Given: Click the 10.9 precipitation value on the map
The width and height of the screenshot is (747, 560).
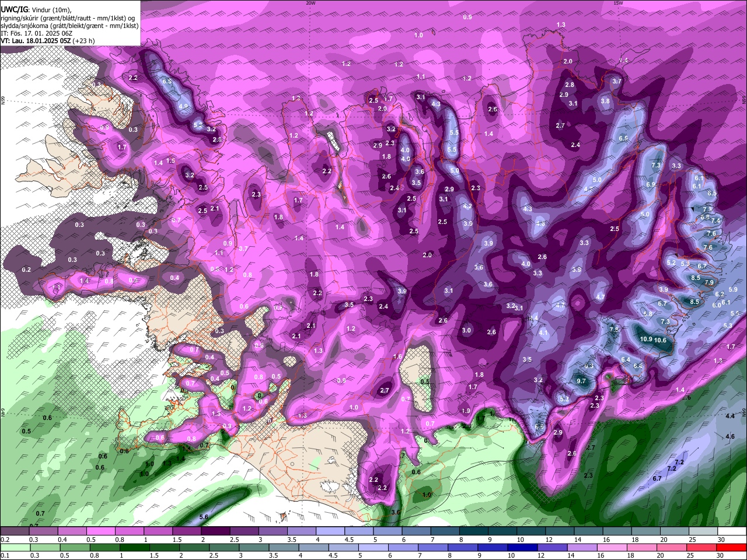Looking at the screenshot, I should click(x=646, y=339).
